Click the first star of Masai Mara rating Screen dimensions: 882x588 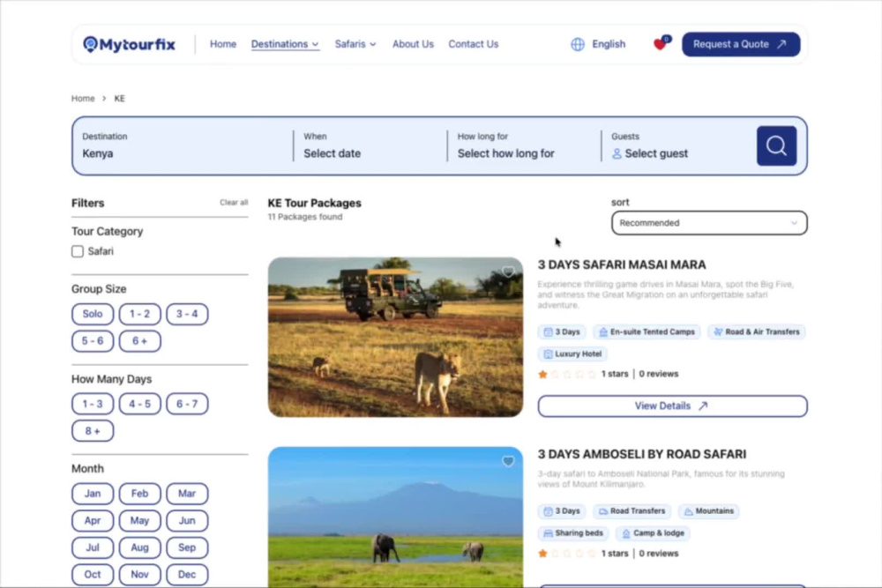pos(542,374)
